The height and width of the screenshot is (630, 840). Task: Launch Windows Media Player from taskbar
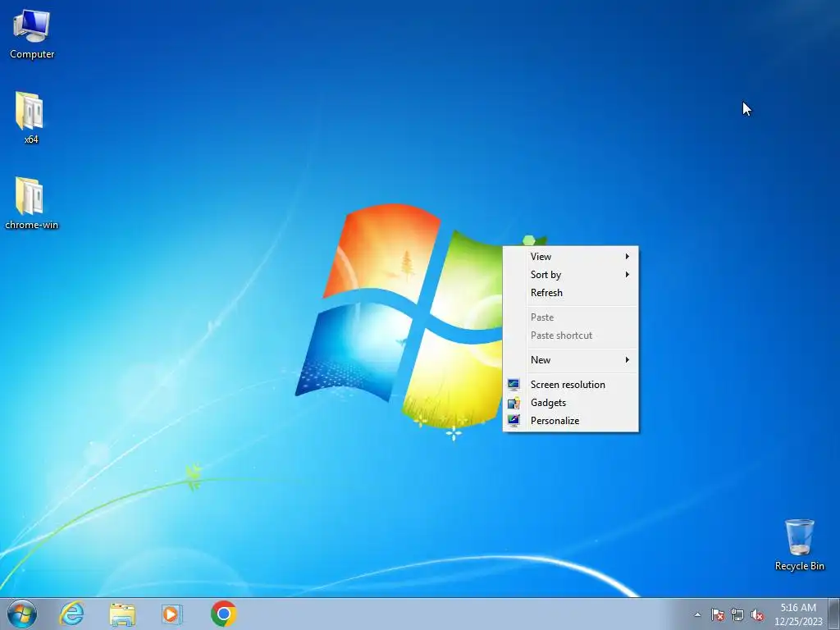tap(172, 614)
